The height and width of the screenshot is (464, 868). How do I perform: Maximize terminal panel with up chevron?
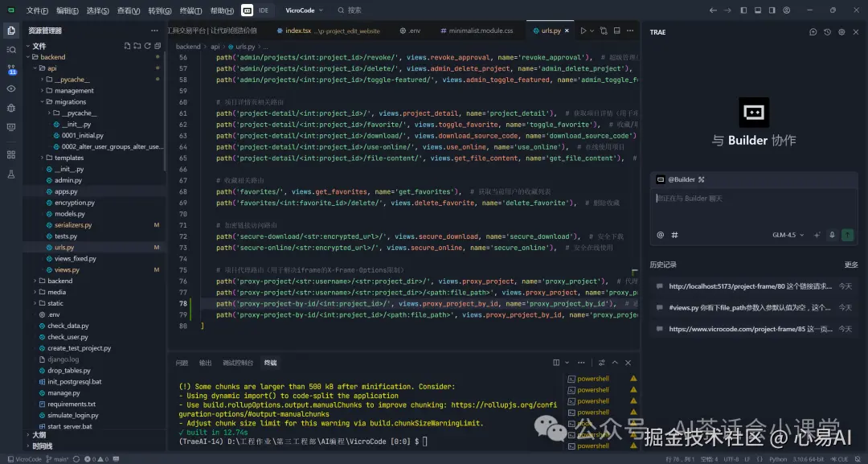[x=615, y=363]
